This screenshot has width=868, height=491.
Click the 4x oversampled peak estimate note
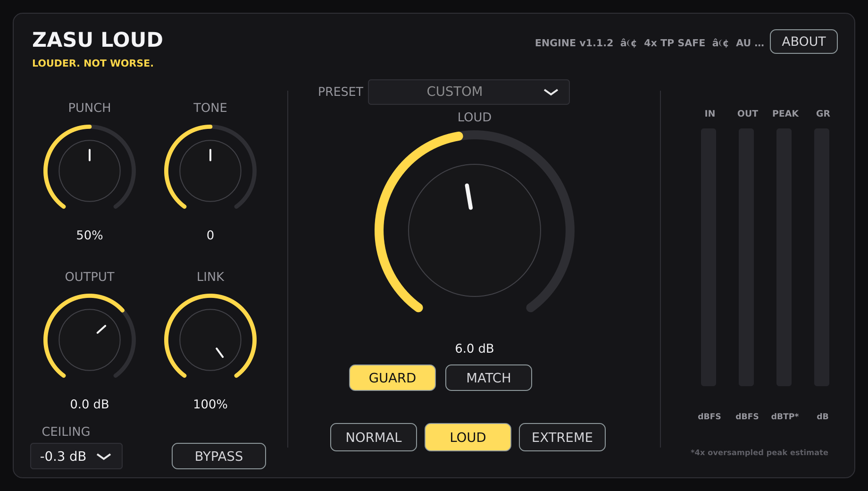[759, 452]
